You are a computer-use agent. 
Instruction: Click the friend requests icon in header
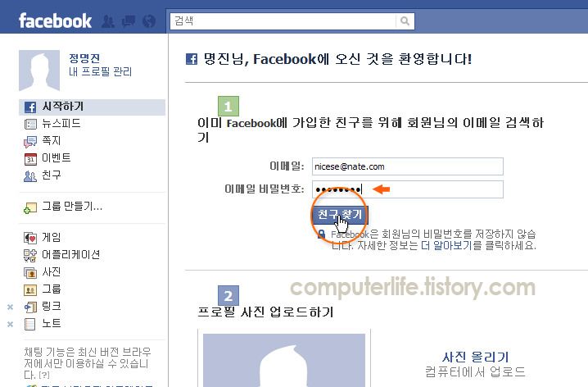[108, 21]
